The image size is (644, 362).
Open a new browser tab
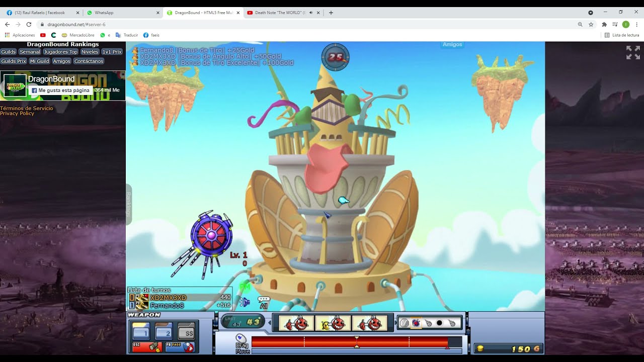click(331, 13)
